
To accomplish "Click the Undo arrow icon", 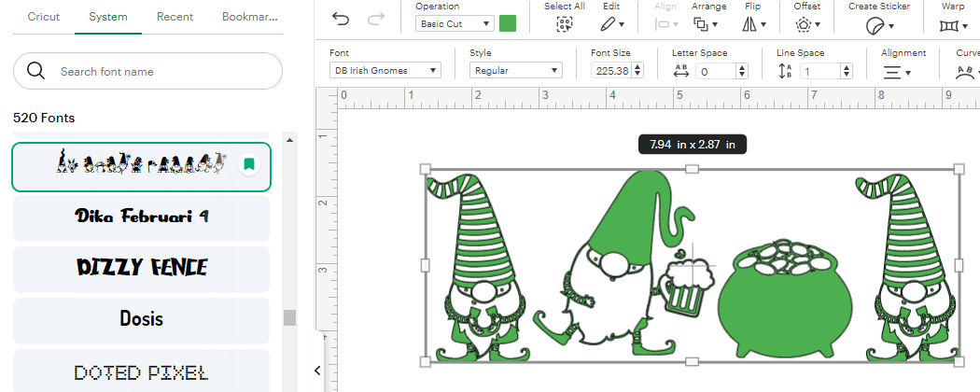I will pos(342,20).
